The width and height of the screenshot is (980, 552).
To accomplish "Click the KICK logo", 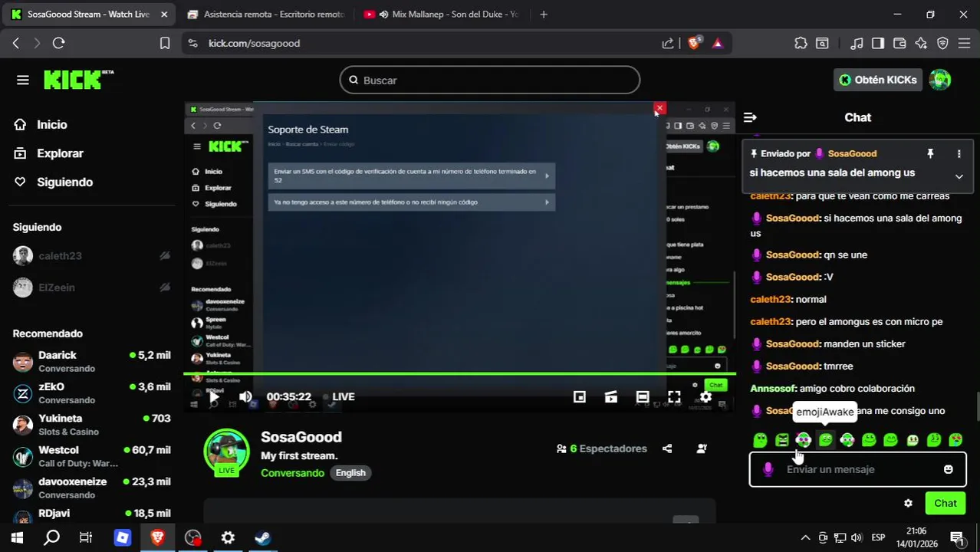I will click(x=78, y=80).
